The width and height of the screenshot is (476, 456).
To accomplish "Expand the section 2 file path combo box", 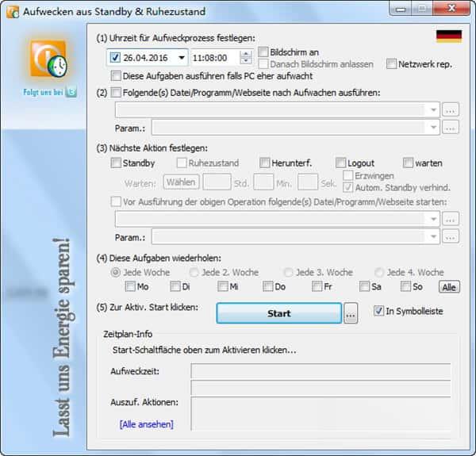I will (433, 109).
